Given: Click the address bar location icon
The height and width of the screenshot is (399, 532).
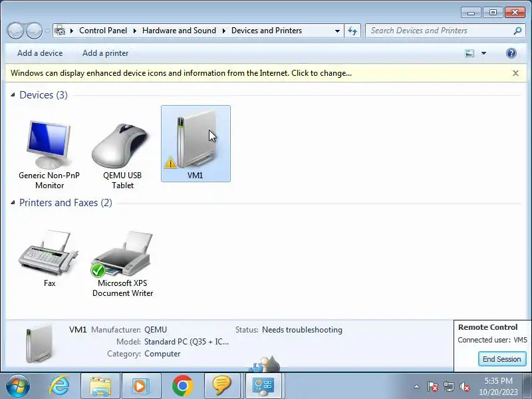Looking at the screenshot, I should pos(60,31).
